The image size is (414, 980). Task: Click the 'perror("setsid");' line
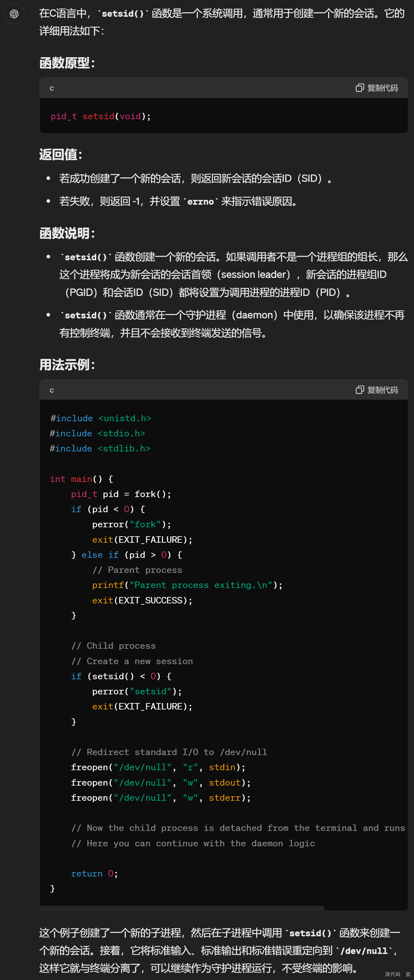click(137, 691)
